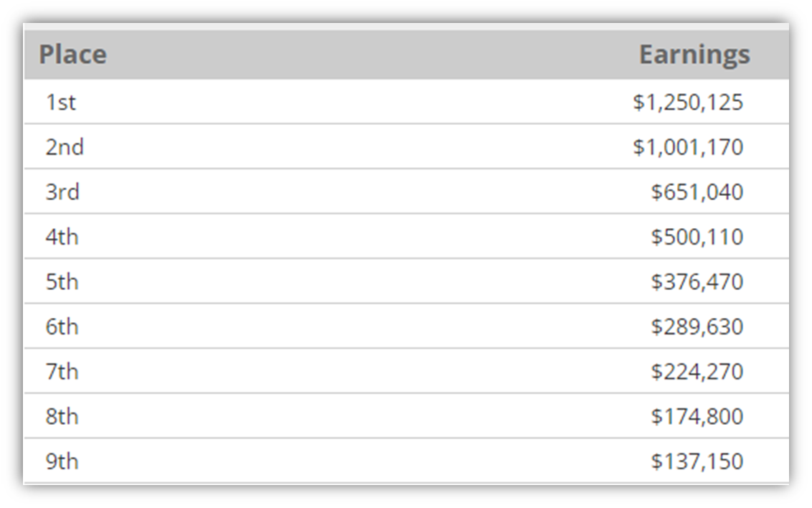The image size is (812, 508).
Task: Click the 3rd place cell
Action: (x=62, y=192)
